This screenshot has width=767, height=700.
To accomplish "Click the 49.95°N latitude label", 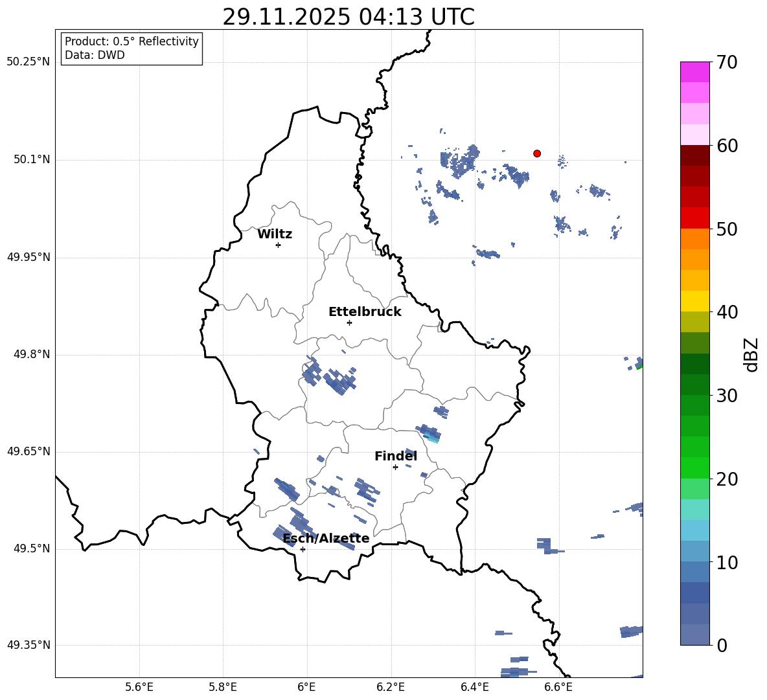I will pyautogui.click(x=29, y=257).
